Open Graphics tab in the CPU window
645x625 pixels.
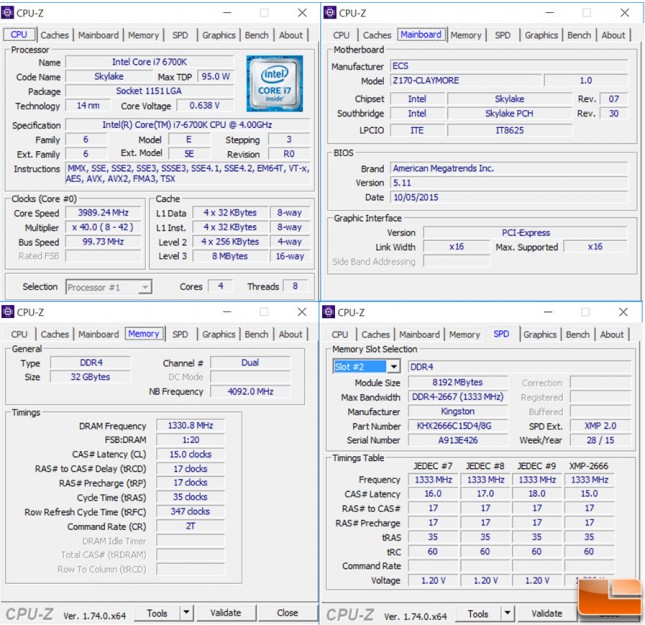[218, 35]
